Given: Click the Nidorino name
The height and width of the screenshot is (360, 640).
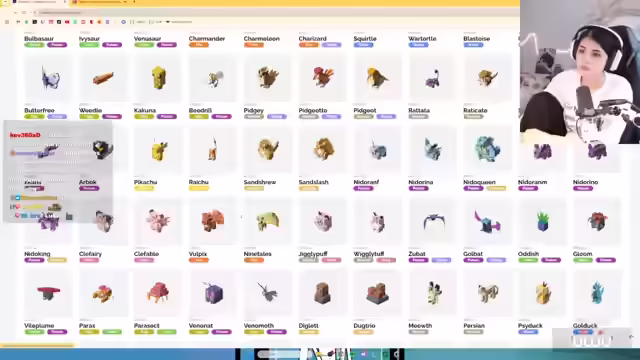Looking at the screenshot, I should (585, 182).
